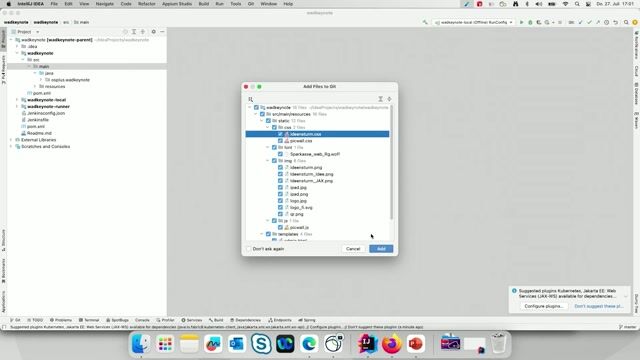Click the Run play icon
The width and height of the screenshot is (640, 360).
point(521,22)
